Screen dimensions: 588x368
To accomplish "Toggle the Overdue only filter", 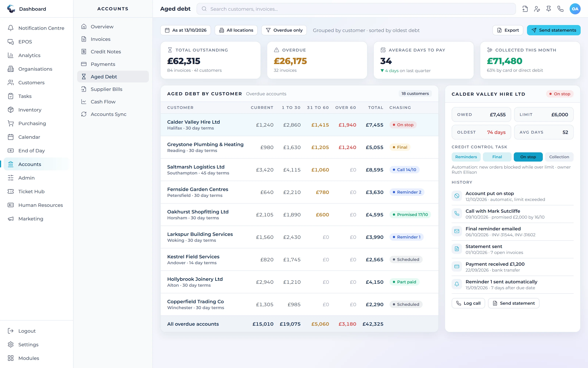I will pyautogui.click(x=284, y=30).
